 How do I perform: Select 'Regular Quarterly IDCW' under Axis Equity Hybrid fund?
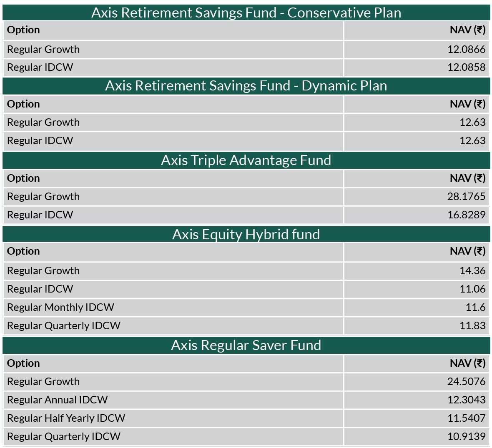[64, 325]
